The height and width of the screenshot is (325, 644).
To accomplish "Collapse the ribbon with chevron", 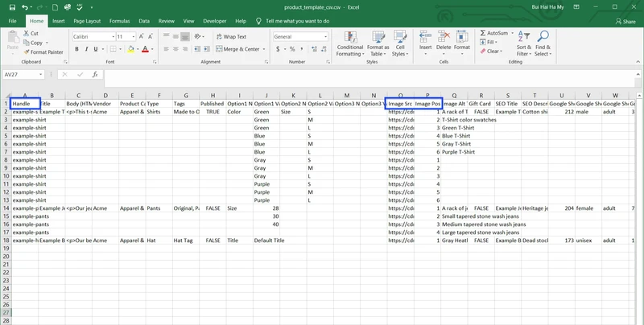I will [x=638, y=62].
